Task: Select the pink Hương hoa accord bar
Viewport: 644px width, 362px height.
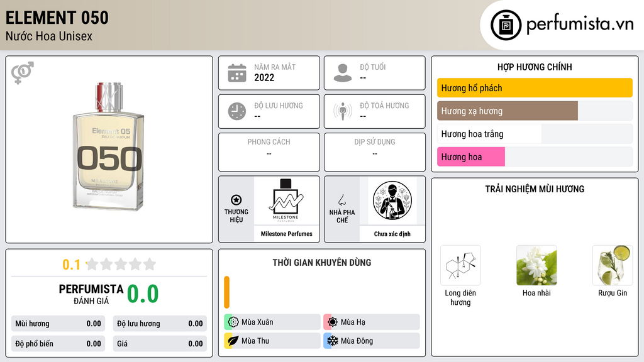Action: tap(535, 156)
